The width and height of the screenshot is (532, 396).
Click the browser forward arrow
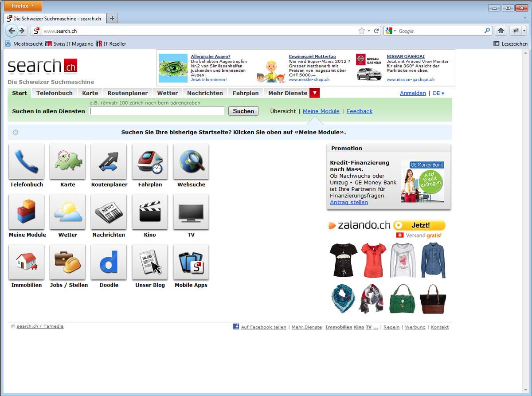coord(22,31)
